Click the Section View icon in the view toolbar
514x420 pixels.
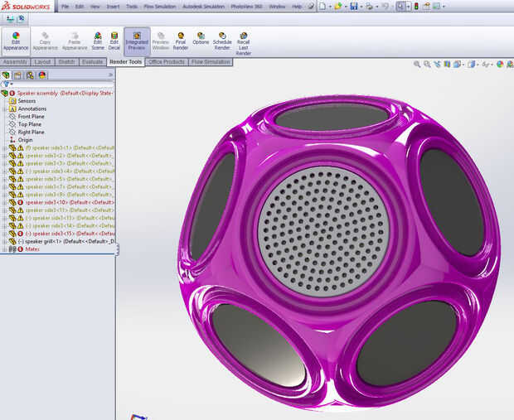pyautogui.click(x=447, y=65)
